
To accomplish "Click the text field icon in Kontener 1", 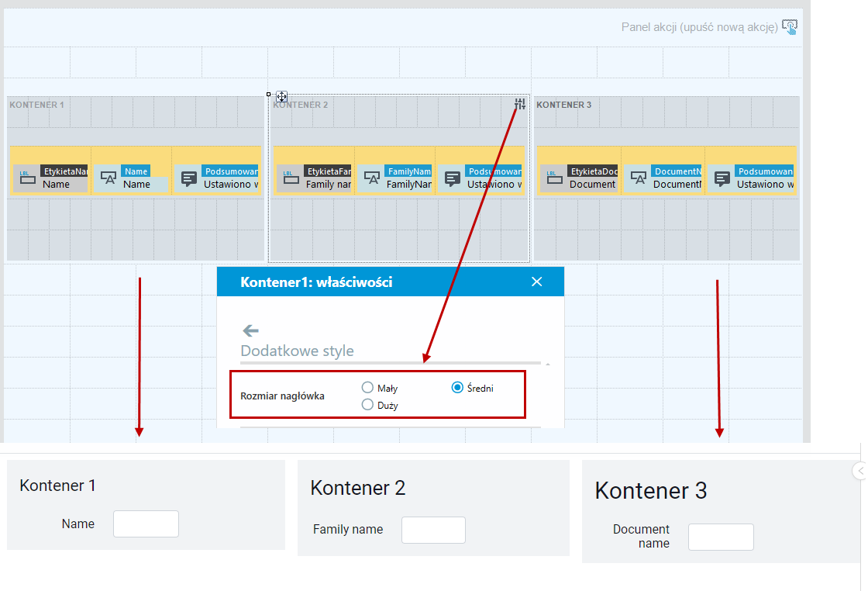I will pos(108,178).
